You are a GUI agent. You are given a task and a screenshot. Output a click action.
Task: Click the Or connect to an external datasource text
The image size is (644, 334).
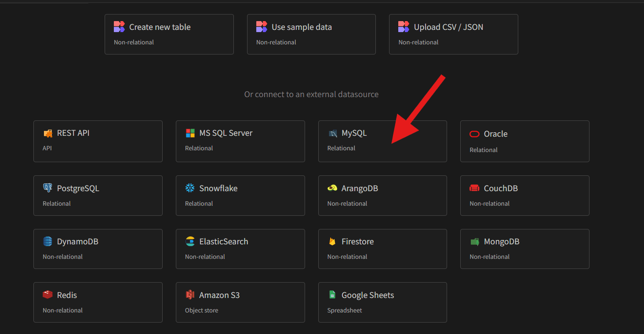coord(311,94)
